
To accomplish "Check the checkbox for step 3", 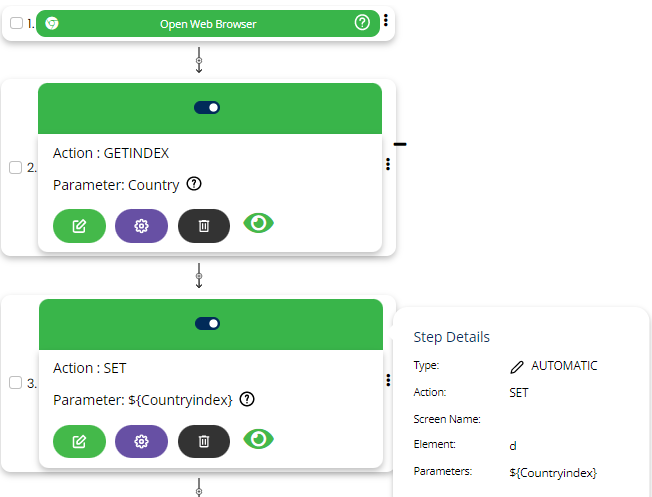I will pyautogui.click(x=16, y=382).
